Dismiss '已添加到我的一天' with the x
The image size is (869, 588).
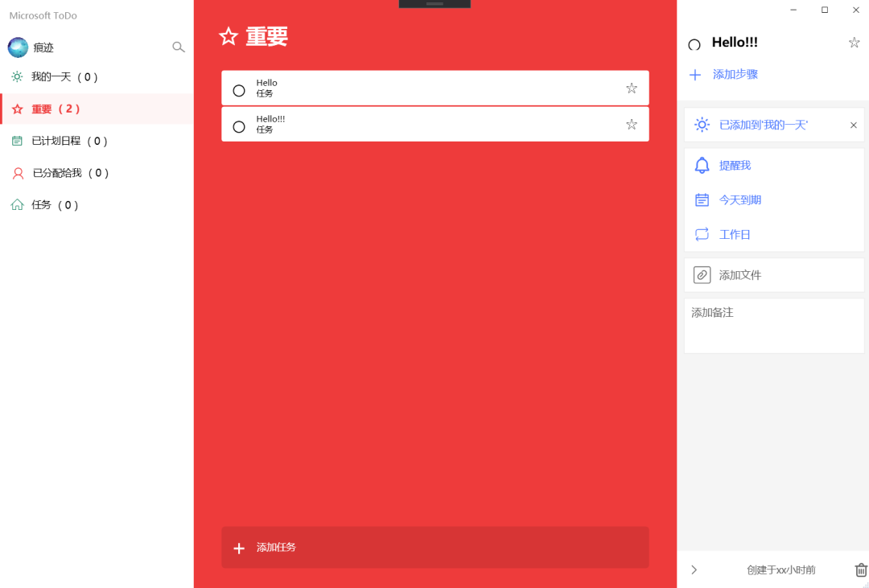(853, 125)
